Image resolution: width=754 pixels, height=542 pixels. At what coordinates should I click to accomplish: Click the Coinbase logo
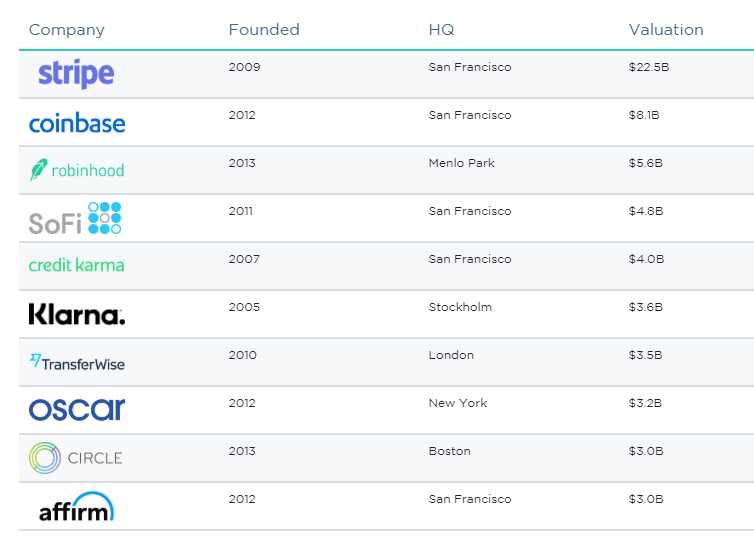[x=77, y=124]
